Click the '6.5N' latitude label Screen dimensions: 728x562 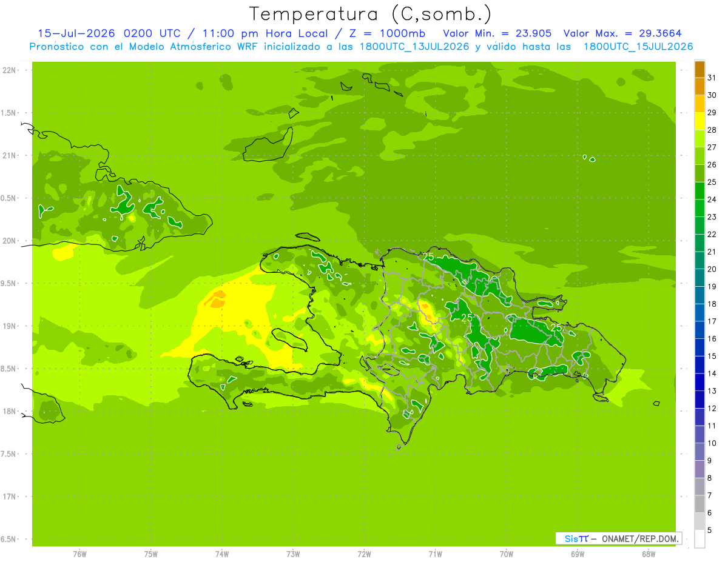(x=8, y=540)
